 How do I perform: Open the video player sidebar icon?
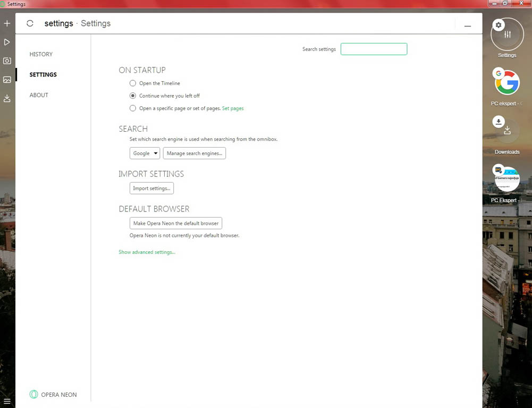(7, 42)
